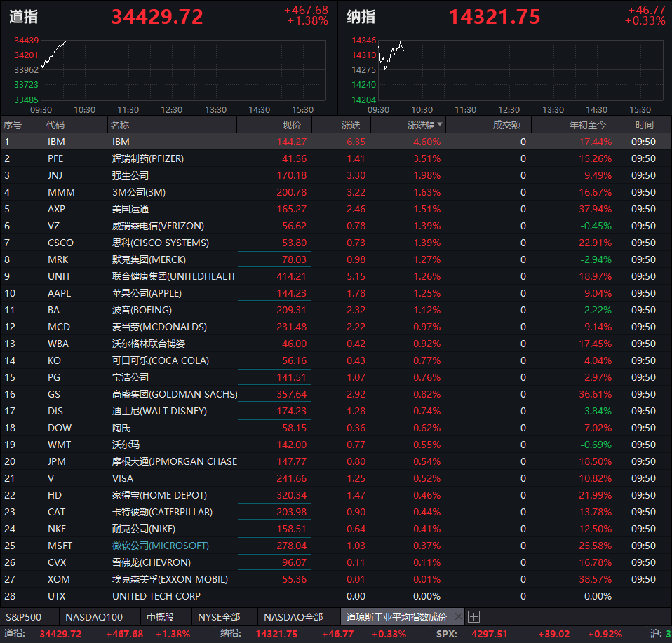Image resolution: width=672 pixels, height=643 pixels.
Task: Select the 沃尔格林联合博姿 stock name
Action: tap(149, 344)
